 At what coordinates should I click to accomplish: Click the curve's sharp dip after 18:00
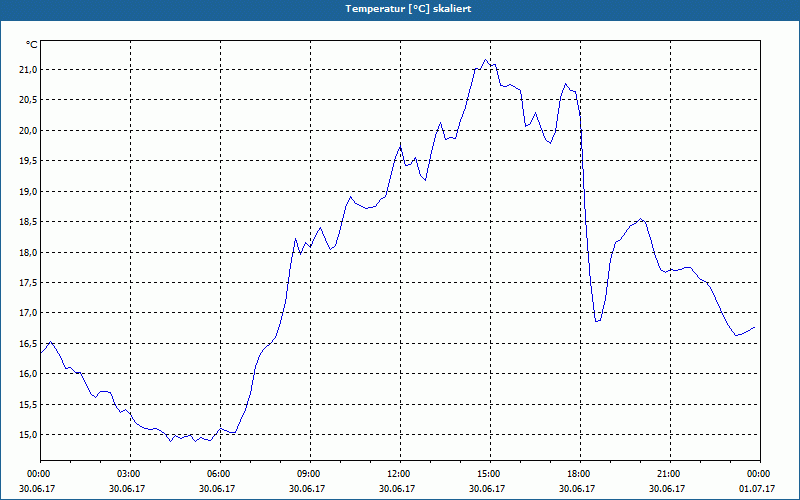pyautogui.click(x=597, y=321)
